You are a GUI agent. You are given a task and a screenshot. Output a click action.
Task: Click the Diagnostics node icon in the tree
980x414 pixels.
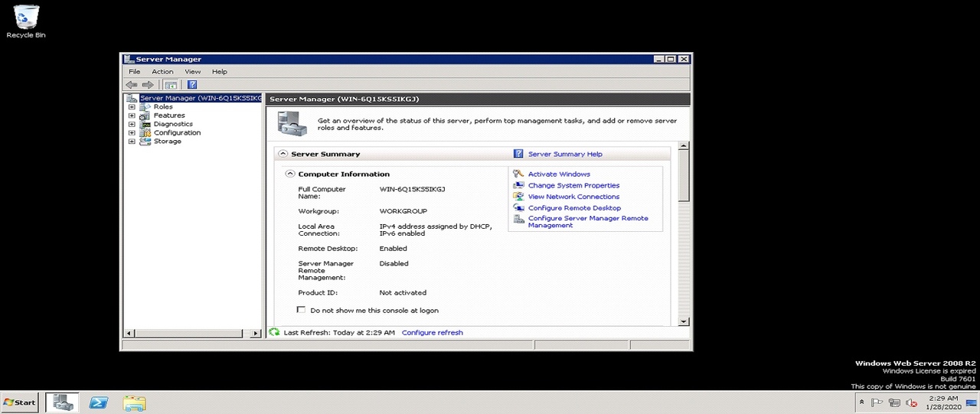point(145,124)
